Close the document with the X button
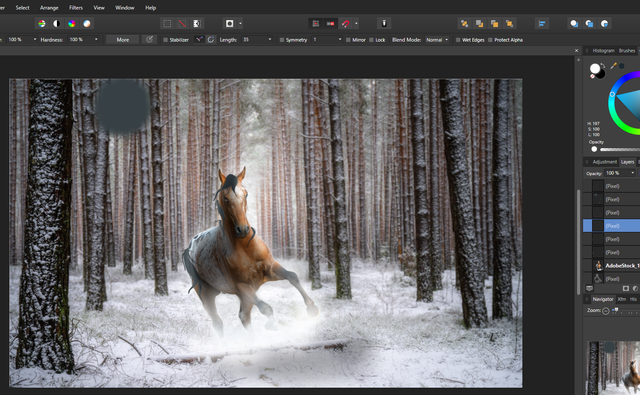This screenshot has height=395, width=640. (576, 51)
